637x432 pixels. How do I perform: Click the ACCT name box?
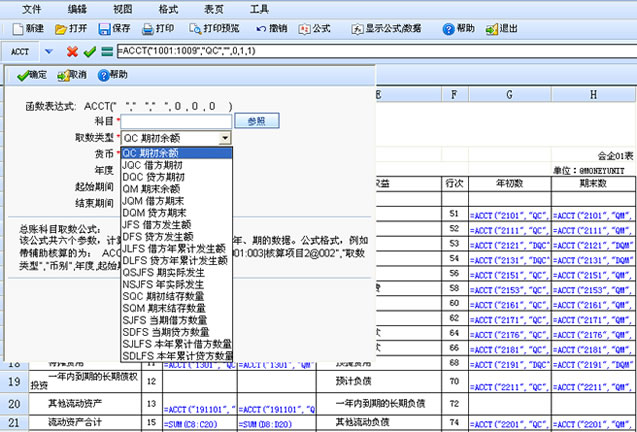point(20,52)
